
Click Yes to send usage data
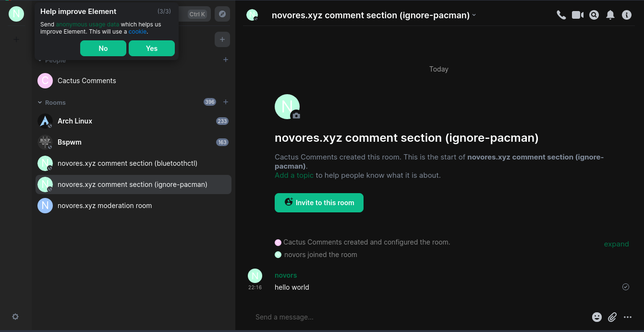point(152,49)
